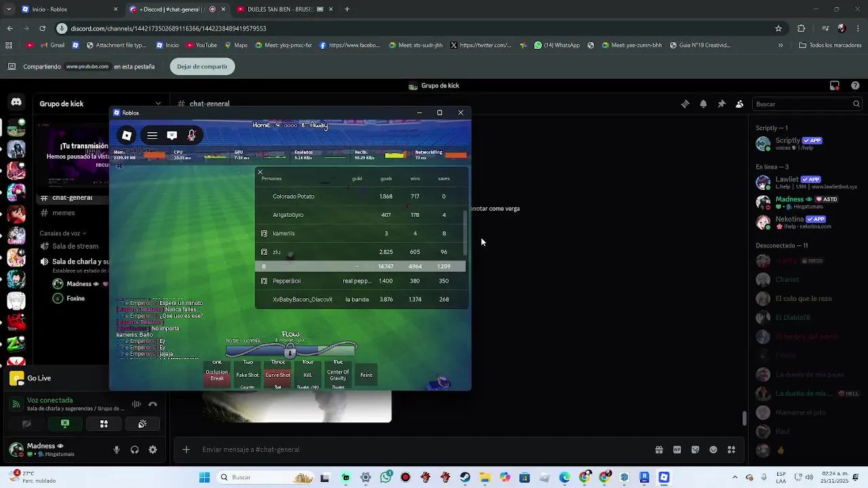Open a new browser tab
868x488 pixels.
click(347, 9)
